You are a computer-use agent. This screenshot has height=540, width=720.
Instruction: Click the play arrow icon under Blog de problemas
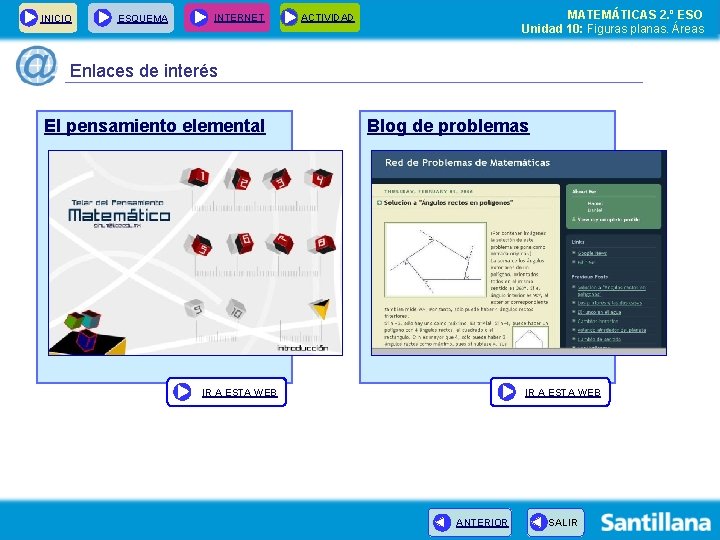tap(507, 392)
